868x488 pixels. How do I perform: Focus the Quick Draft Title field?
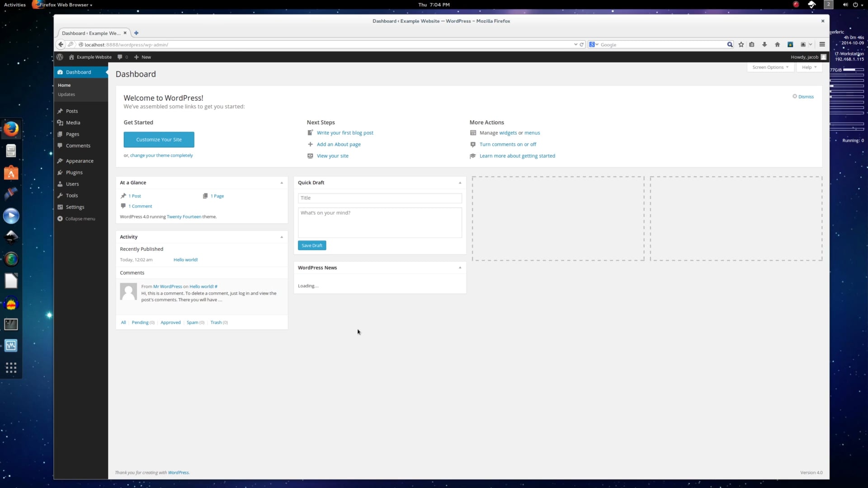tap(380, 198)
